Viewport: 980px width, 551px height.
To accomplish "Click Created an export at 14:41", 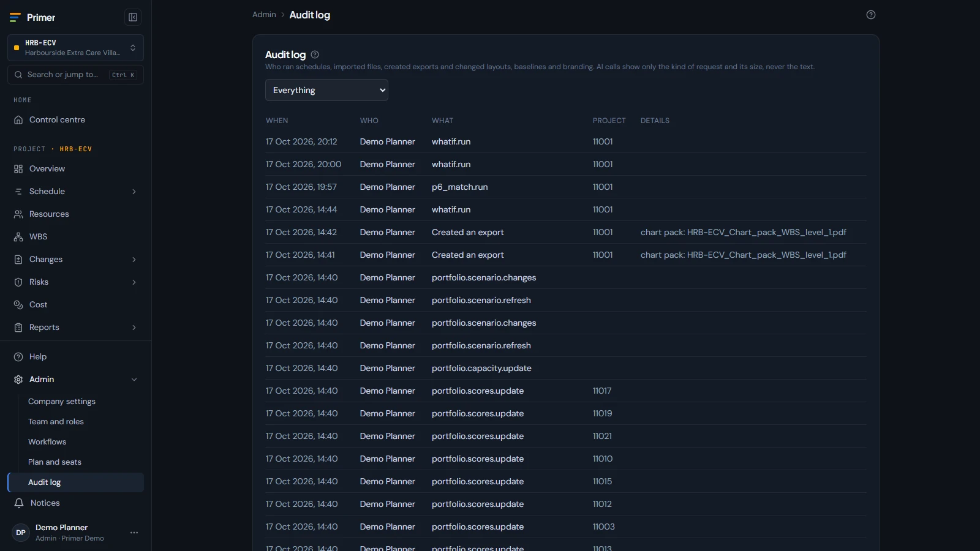I will (x=468, y=255).
